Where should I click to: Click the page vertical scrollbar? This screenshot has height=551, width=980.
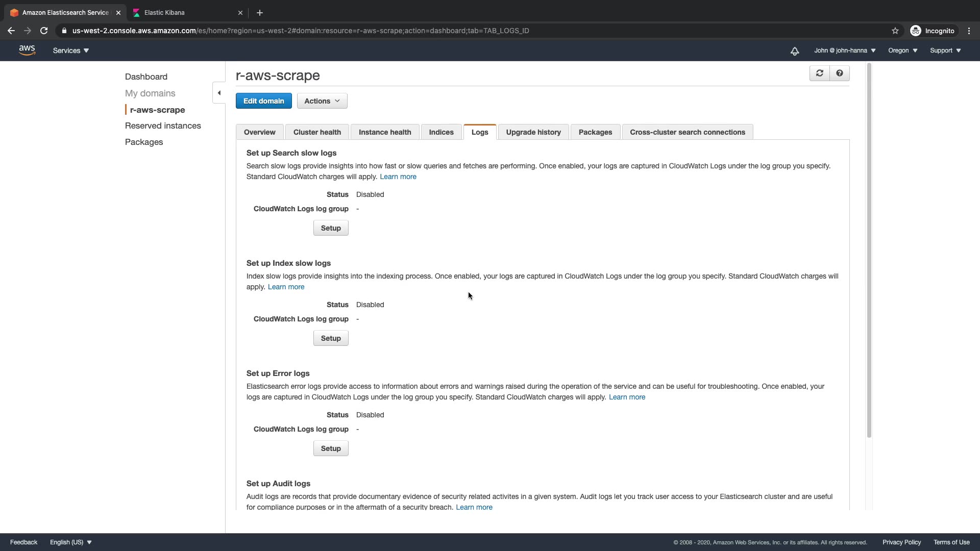(x=869, y=250)
